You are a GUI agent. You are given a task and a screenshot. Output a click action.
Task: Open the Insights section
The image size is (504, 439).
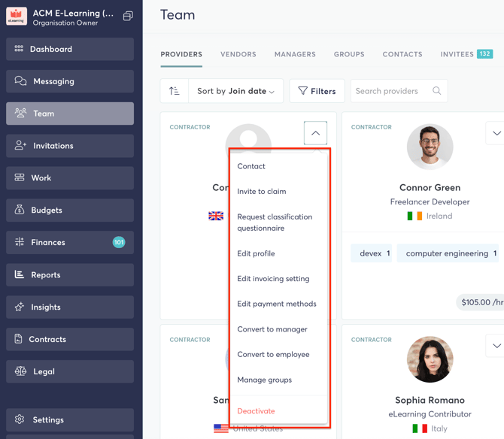tap(70, 307)
